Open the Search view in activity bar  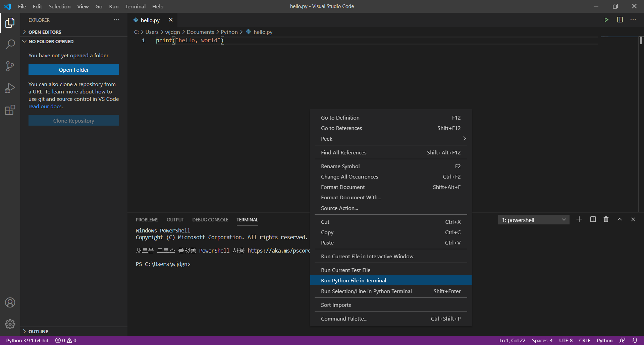10,44
